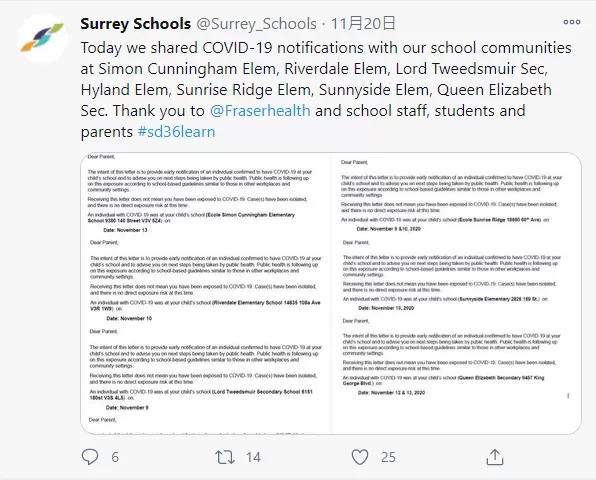Click the retweet count 14
This screenshot has height=480, width=596.
point(253,457)
